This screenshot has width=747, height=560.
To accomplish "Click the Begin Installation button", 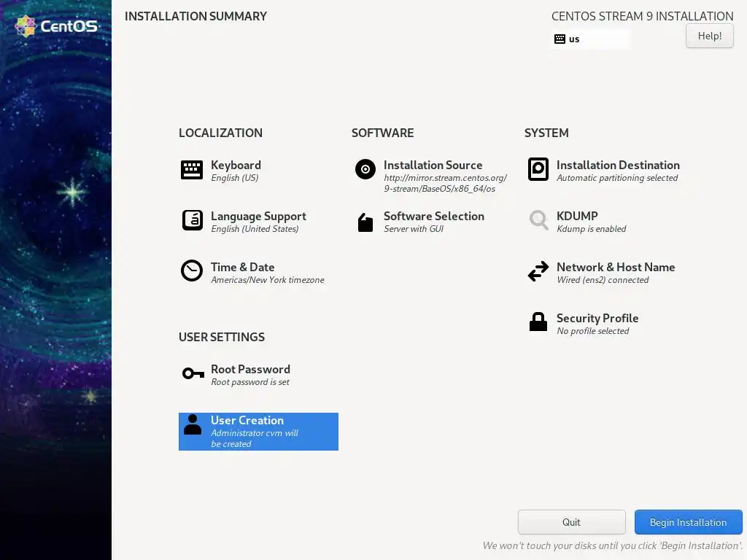I will coord(688,522).
